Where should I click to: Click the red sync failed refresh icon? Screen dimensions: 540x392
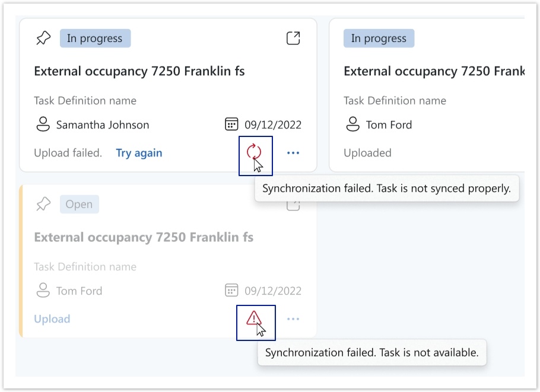coord(254,152)
